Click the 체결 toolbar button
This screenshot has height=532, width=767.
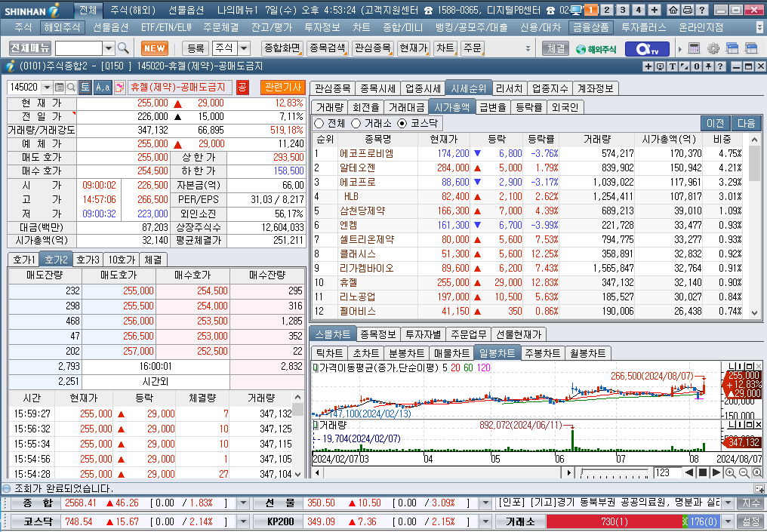tap(556, 48)
